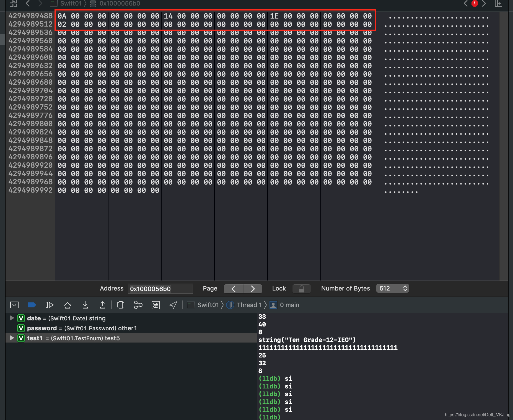Screen dimensions: 513x420
Task: Step out of the function
Action: [x=103, y=305]
